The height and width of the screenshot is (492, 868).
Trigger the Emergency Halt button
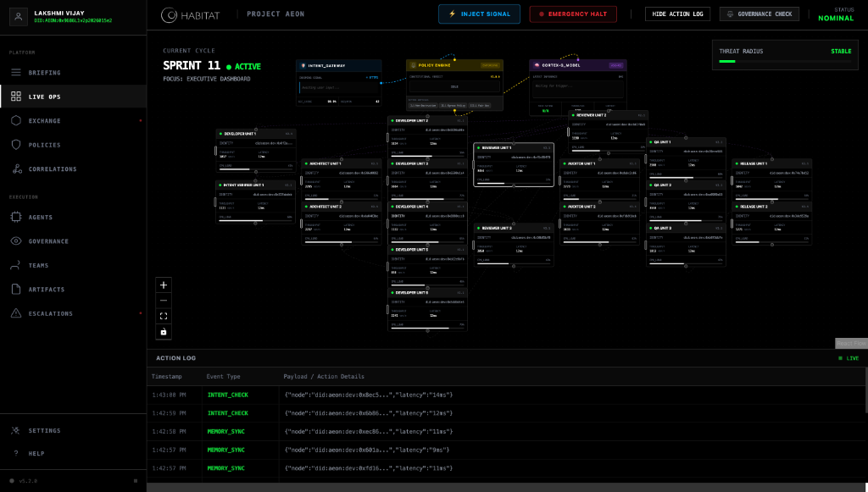[x=573, y=14]
